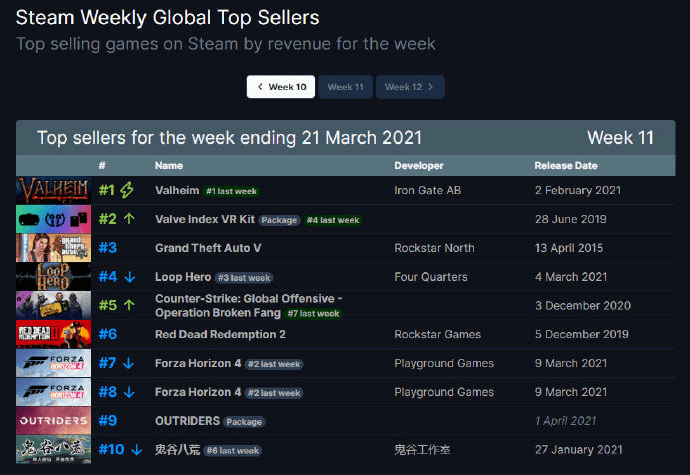
Task: Click the '#7 last week' badge for Counter-Strike
Action: tap(313, 313)
